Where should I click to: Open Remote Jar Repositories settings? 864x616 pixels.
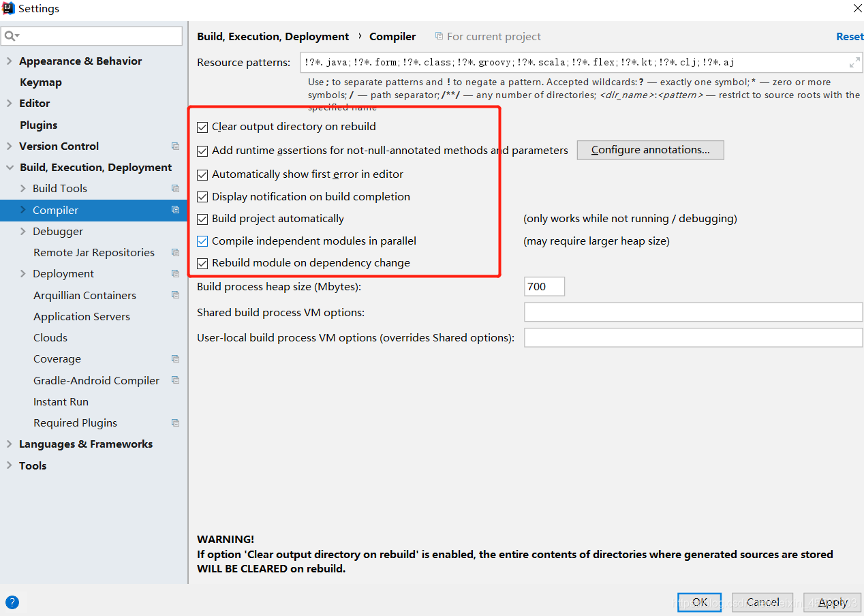(x=93, y=252)
